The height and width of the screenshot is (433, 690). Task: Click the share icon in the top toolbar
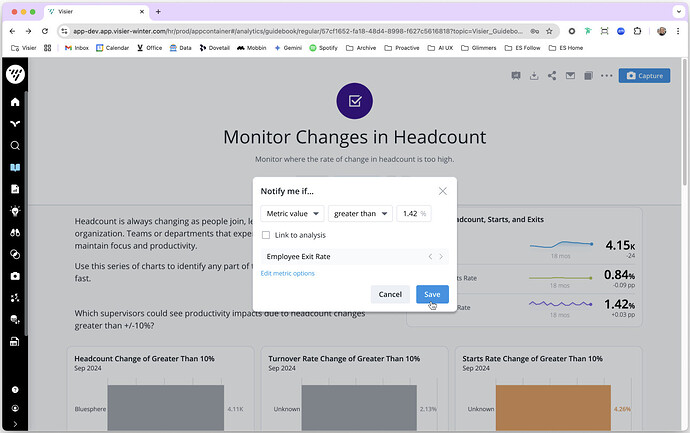[x=552, y=76]
